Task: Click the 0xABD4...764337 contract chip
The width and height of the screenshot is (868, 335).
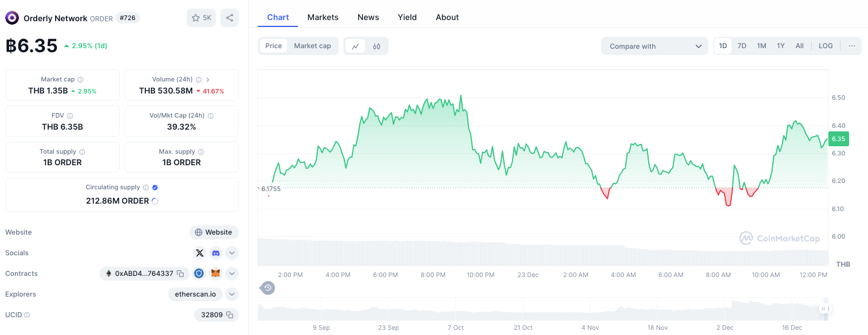Action: coord(144,274)
